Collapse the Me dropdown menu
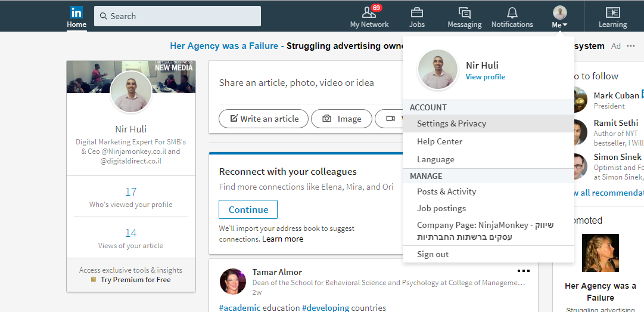This screenshot has width=644, height=312. [x=559, y=17]
